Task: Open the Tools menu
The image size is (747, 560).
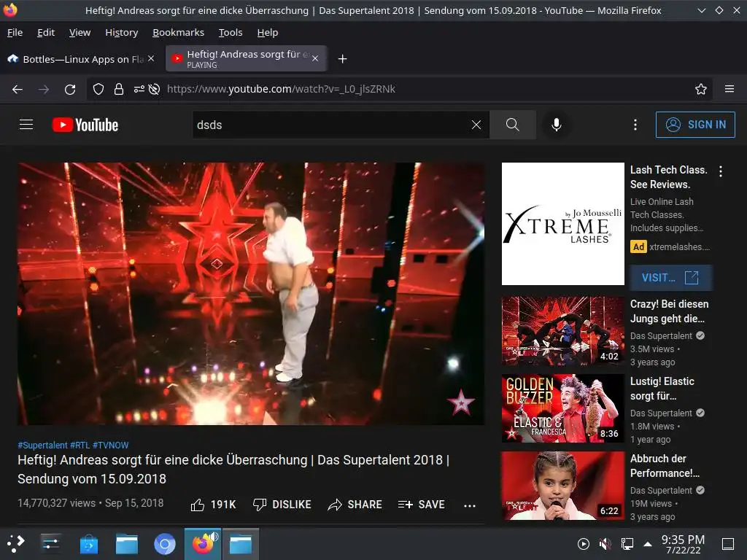Action: [x=231, y=32]
